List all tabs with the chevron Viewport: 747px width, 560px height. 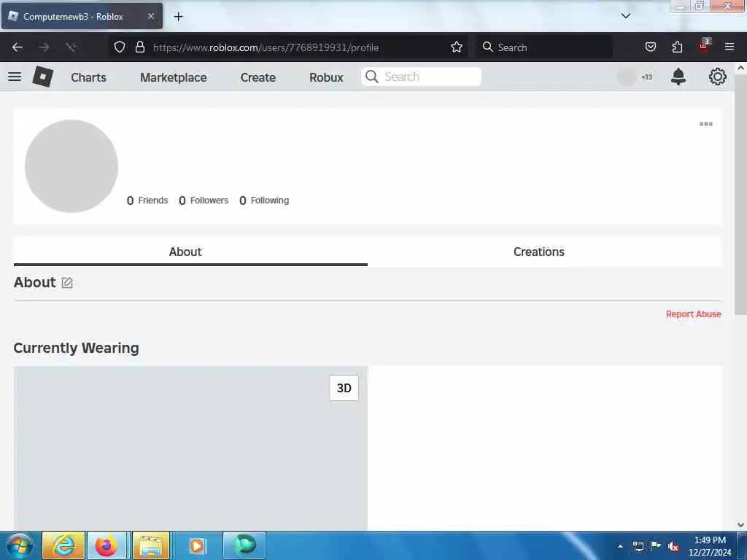[625, 16]
